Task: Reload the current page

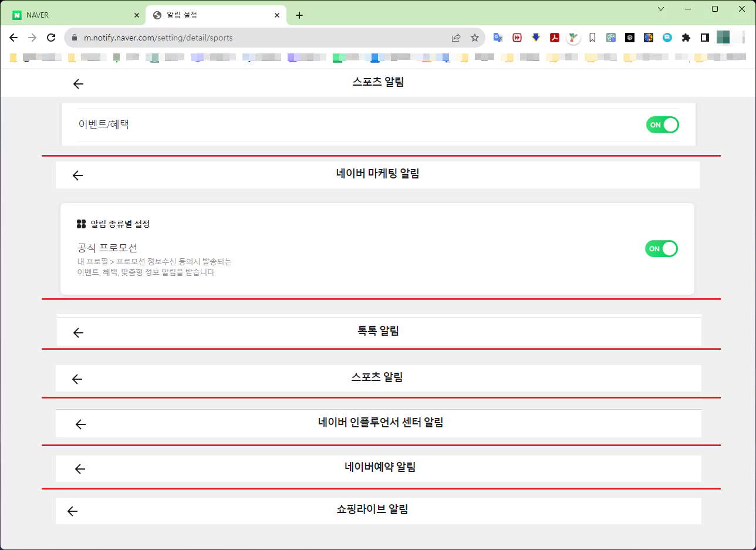Action: pyautogui.click(x=51, y=38)
